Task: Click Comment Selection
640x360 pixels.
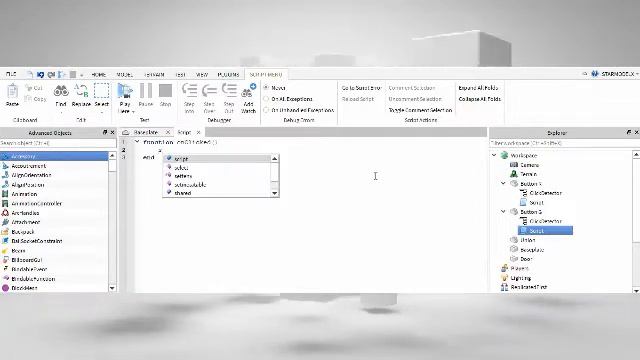Action: click(x=411, y=88)
